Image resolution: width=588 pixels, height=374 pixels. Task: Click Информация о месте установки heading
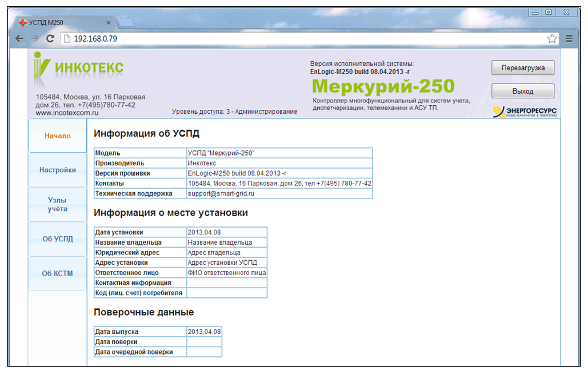[171, 213]
